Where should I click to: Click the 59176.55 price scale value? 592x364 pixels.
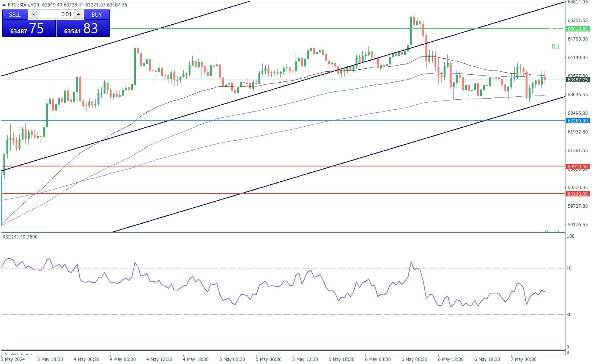coord(578,225)
